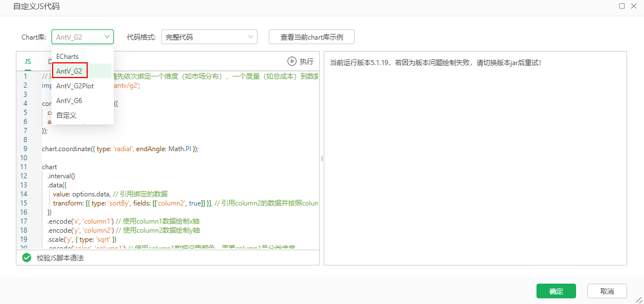Choose AntV_G2 in the dropdown list

pos(83,71)
